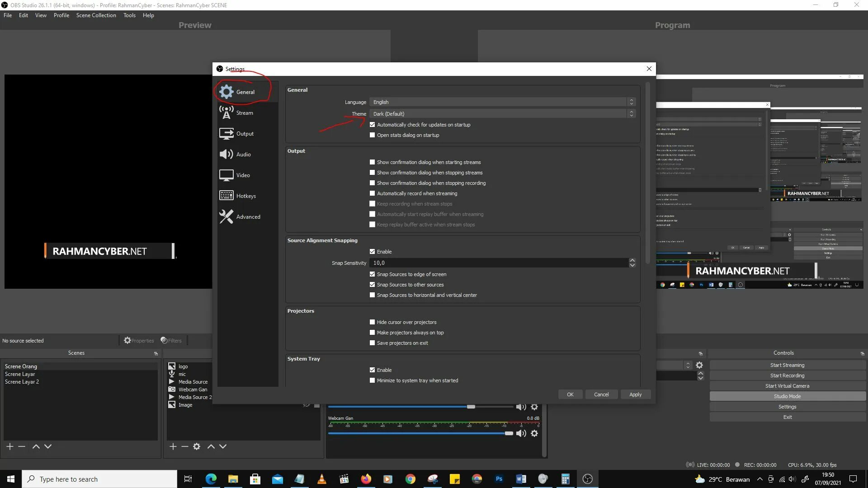868x488 pixels.
Task: Open the Tools menu
Action: tap(129, 15)
